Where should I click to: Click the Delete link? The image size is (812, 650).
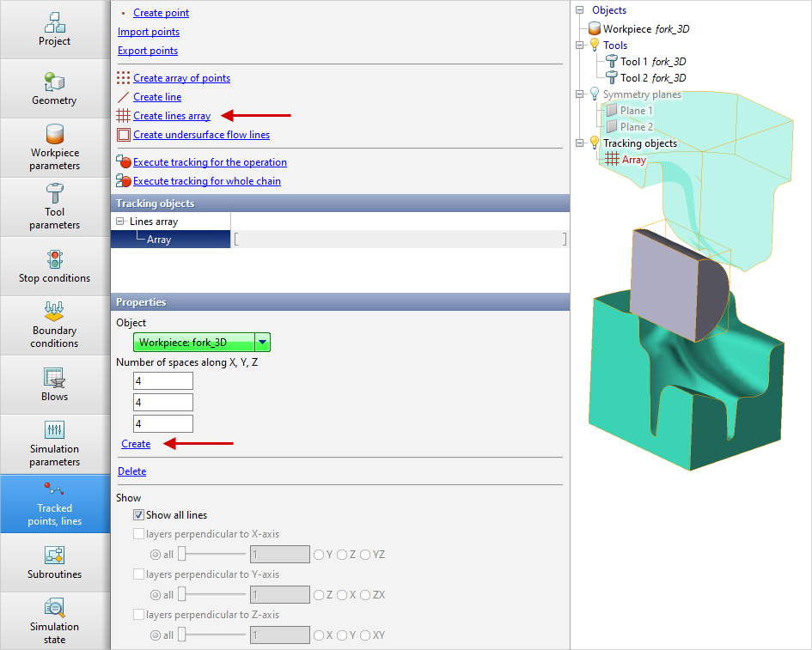[131, 471]
